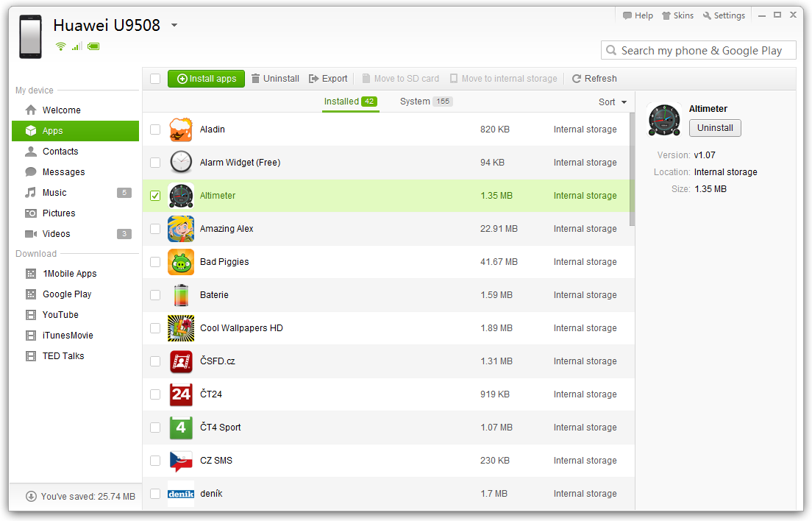Open Skins from the top bar
This screenshot has width=812, height=521.
pyautogui.click(x=678, y=15)
